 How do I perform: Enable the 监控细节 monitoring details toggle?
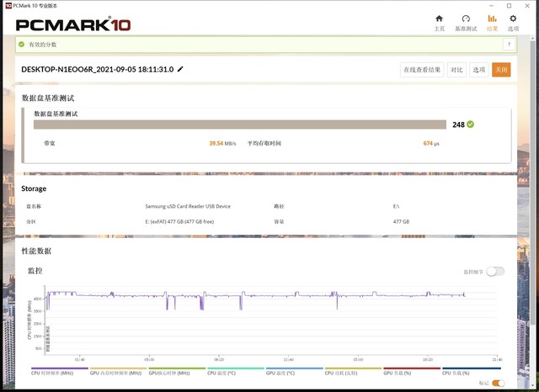[x=495, y=272]
